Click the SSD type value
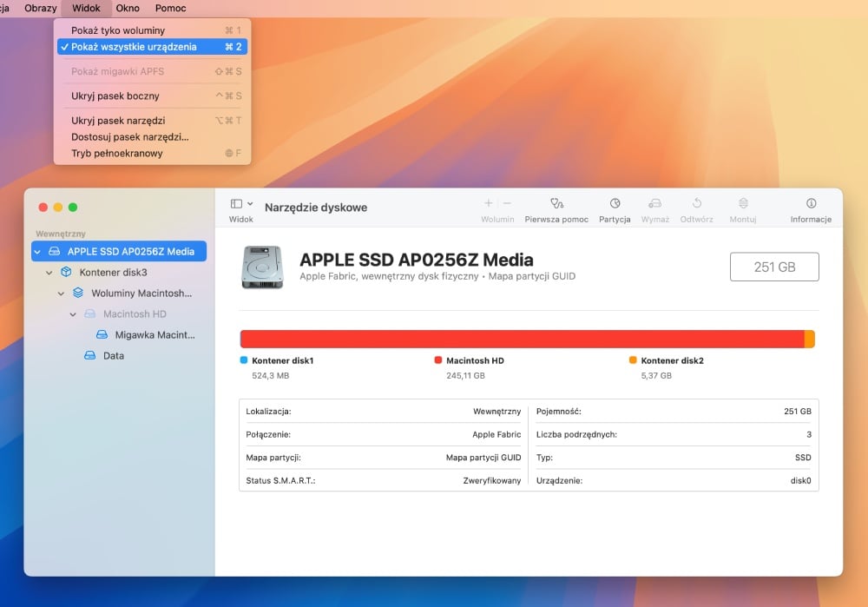 coord(803,458)
